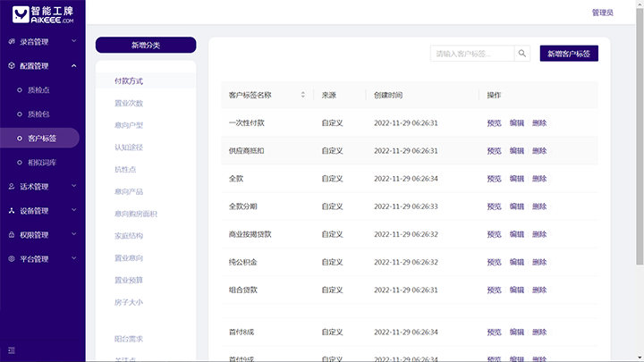Click 删除 for the 全款分期 row

point(539,206)
